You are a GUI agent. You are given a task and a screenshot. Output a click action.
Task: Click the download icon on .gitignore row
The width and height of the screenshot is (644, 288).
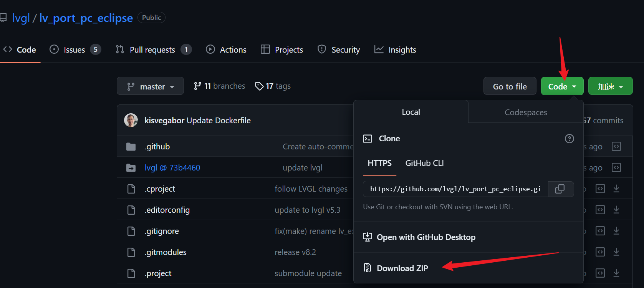pyautogui.click(x=616, y=231)
